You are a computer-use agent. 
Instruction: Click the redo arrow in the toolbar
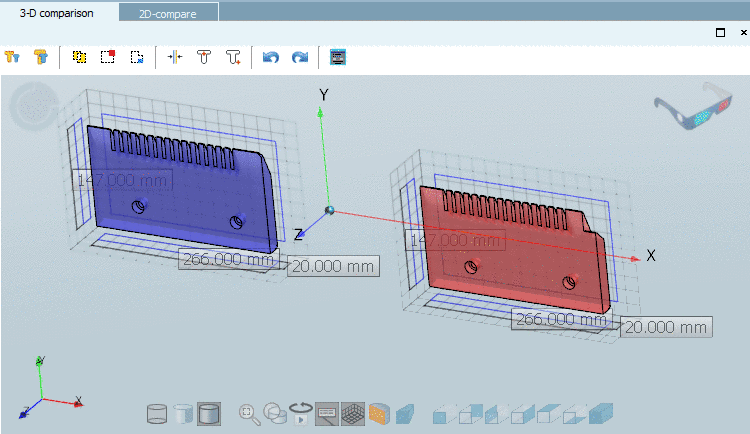(299, 58)
